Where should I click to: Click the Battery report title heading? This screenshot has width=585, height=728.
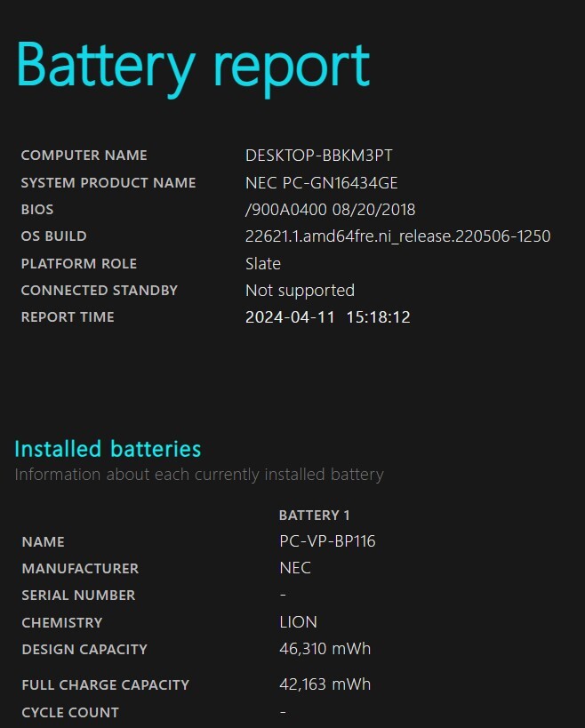[193, 65]
